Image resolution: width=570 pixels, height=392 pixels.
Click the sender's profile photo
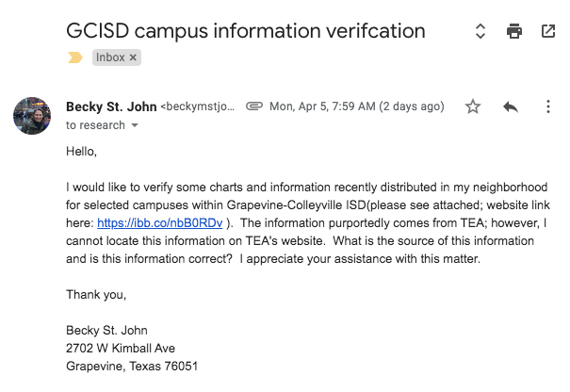33,115
